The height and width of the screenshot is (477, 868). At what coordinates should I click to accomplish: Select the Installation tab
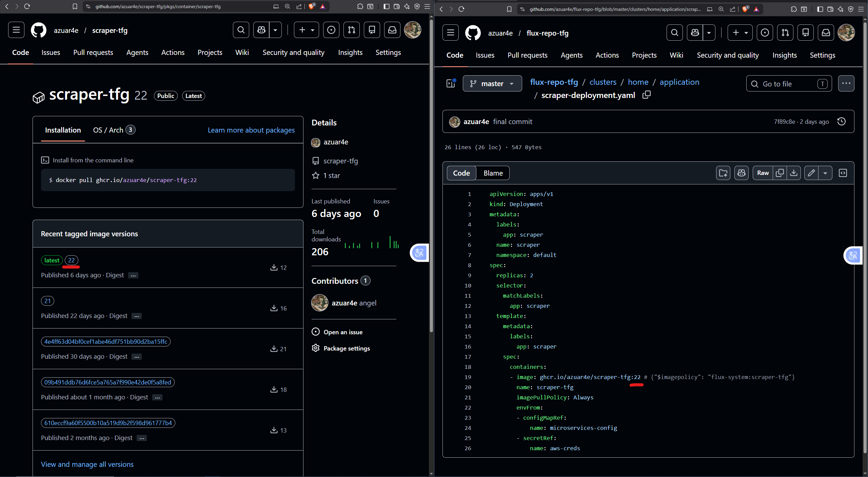point(63,130)
